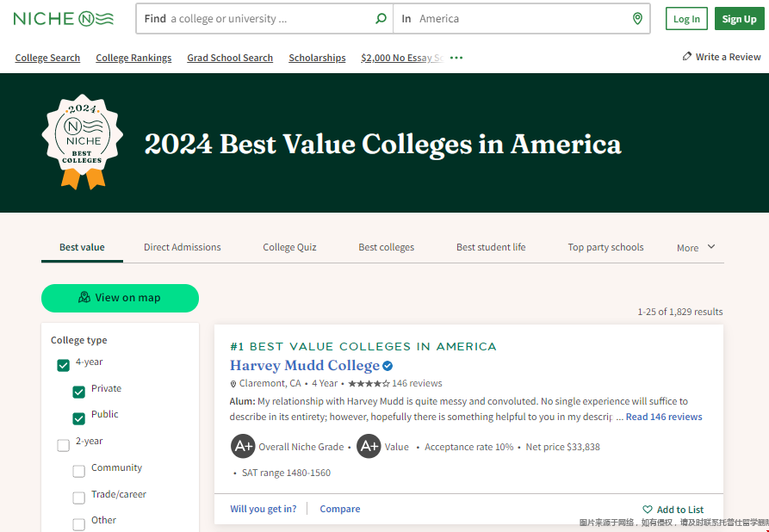Check the Community checkbox

pos(78,471)
